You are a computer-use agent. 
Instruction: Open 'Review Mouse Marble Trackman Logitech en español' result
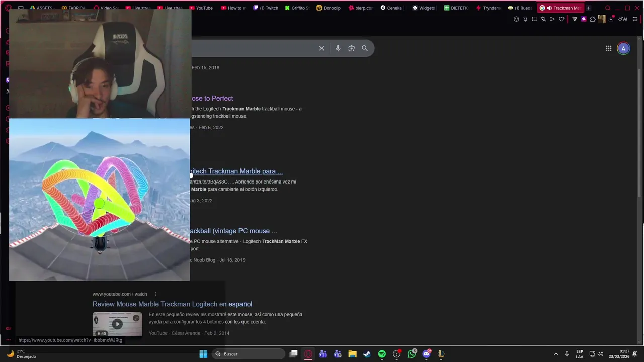[172, 304]
